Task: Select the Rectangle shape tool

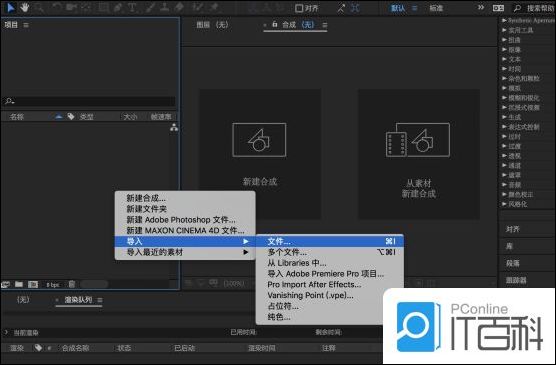Action: tap(104, 7)
